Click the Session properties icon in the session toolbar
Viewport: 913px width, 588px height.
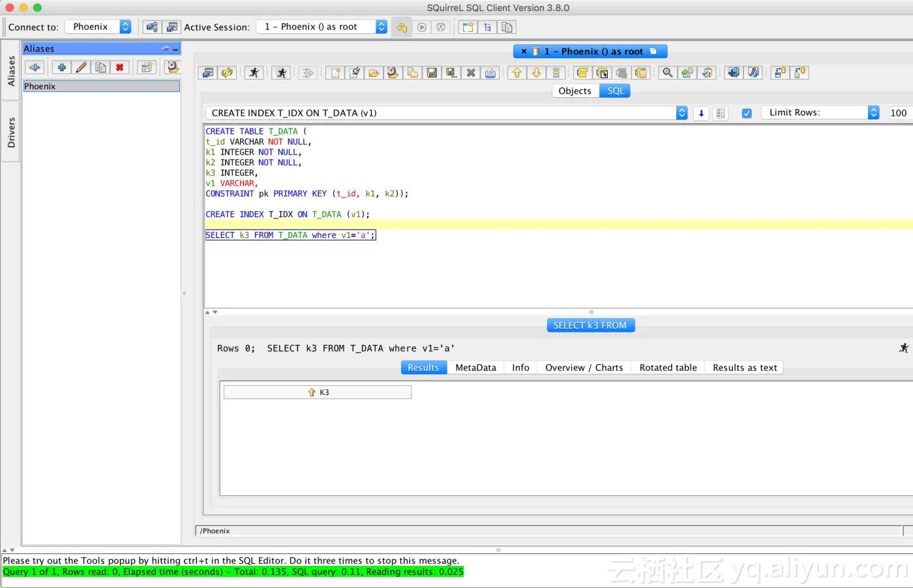point(208,72)
